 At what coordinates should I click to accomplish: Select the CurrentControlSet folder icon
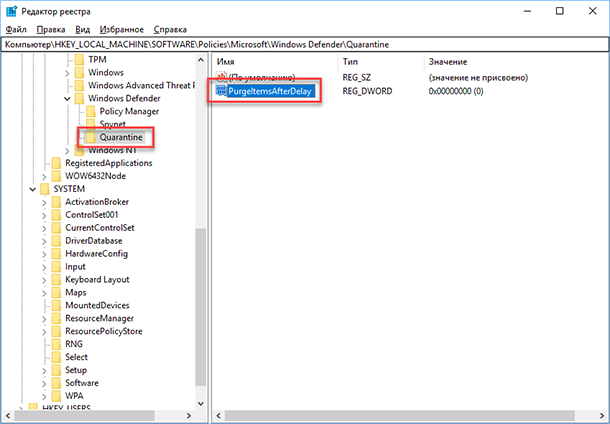(56, 228)
